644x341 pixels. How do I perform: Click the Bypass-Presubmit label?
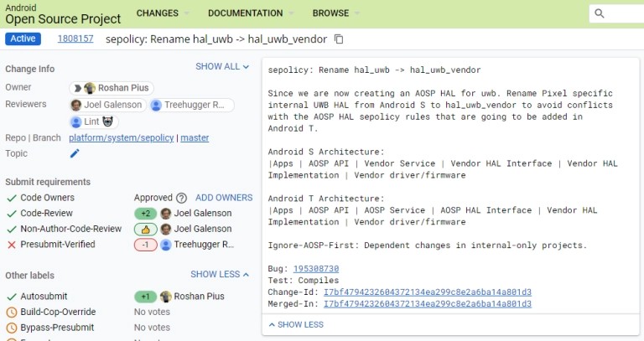pos(57,328)
